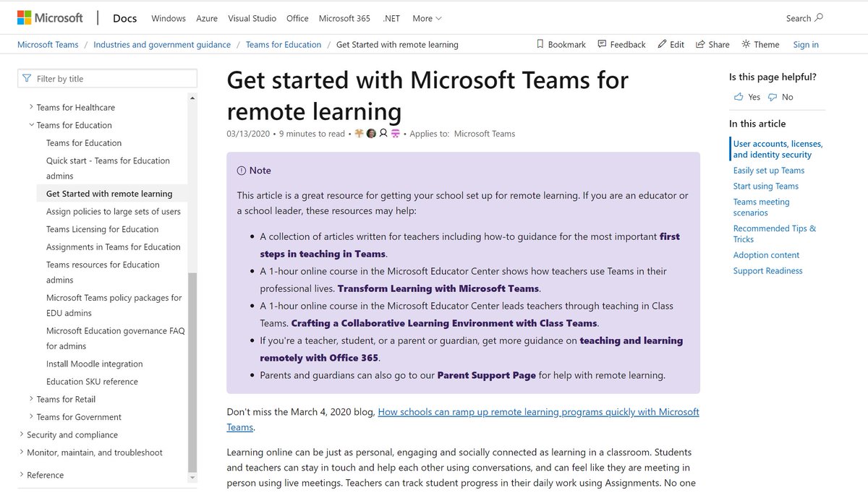
Task: Open the Azure menu item
Action: (x=207, y=18)
